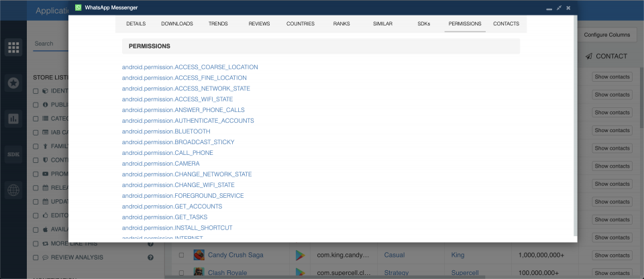The image size is (644, 279).
Task: Toggle the Review Analysis filter checkbox
Action: pos(36,258)
